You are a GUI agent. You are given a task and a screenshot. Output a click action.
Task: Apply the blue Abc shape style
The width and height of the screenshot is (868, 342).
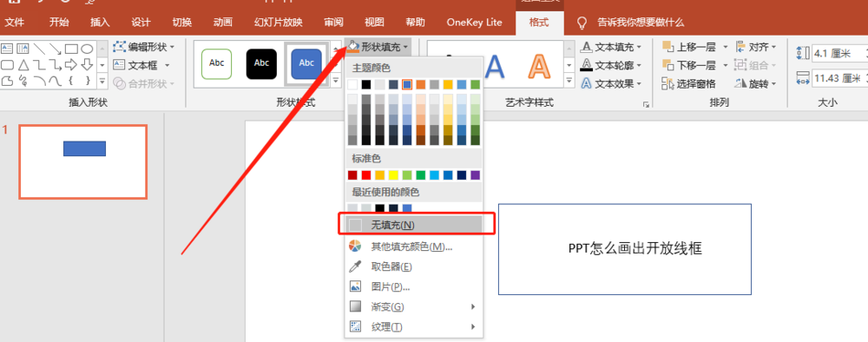coord(306,63)
